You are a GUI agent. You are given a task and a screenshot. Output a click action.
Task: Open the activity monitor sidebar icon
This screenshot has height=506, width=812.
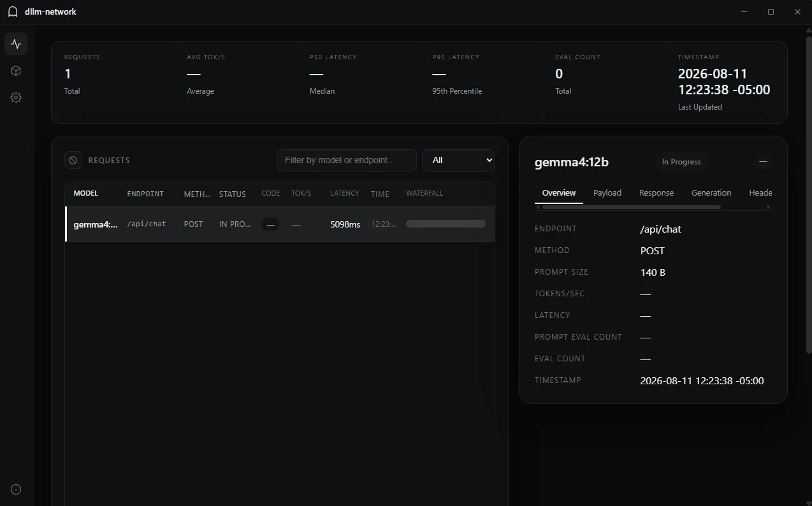tap(16, 44)
